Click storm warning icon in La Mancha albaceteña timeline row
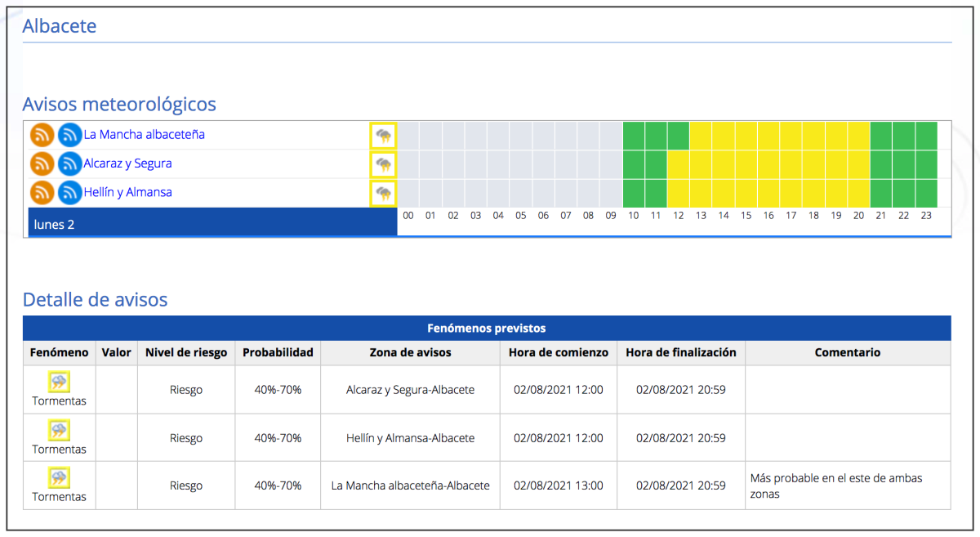The height and width of the screenshot is (537, 980). coord(383,135)
